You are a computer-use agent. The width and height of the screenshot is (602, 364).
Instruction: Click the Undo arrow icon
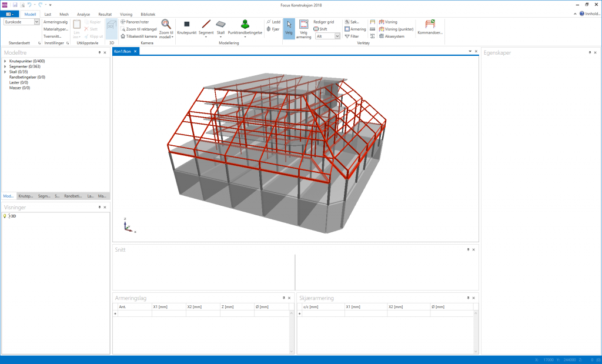[29, 5]
